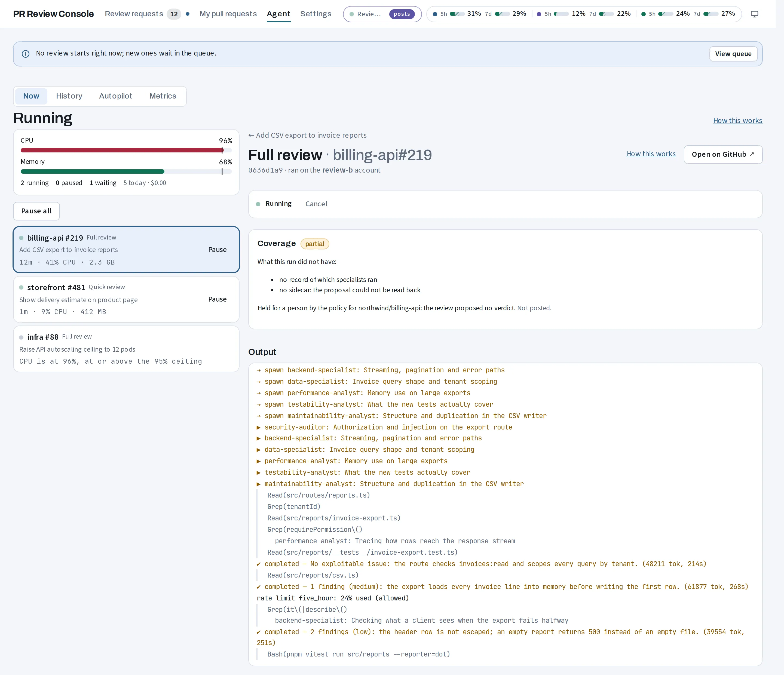Click the info icon in queue banner

(26, 54)
